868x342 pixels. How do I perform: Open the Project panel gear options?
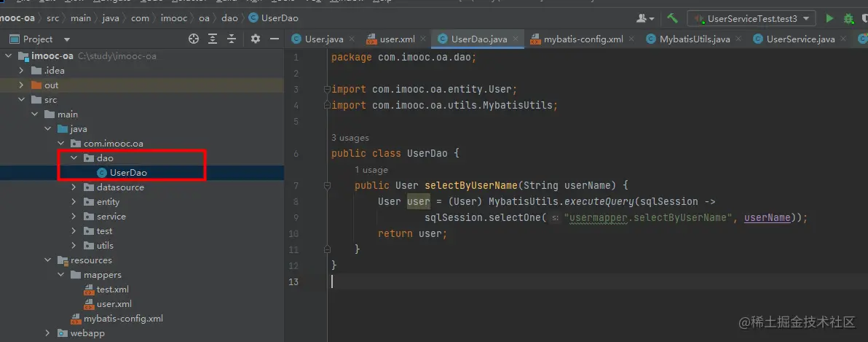click(255, 39)
